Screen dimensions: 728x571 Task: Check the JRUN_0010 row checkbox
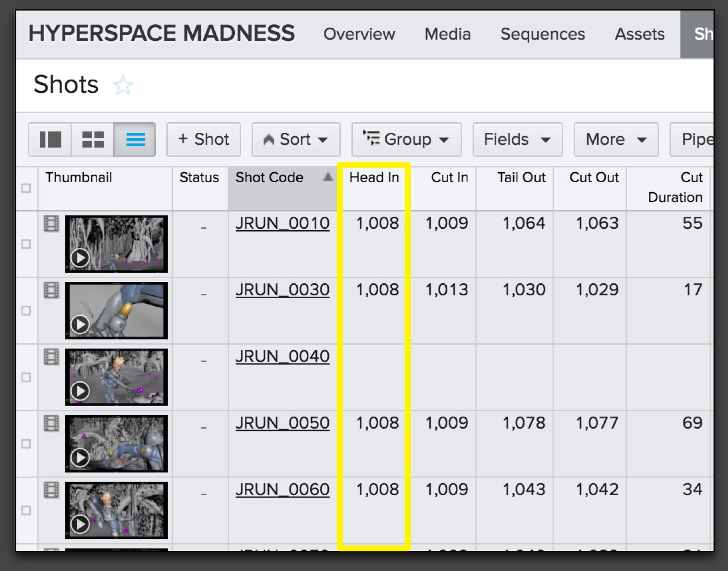pos(26,244)
